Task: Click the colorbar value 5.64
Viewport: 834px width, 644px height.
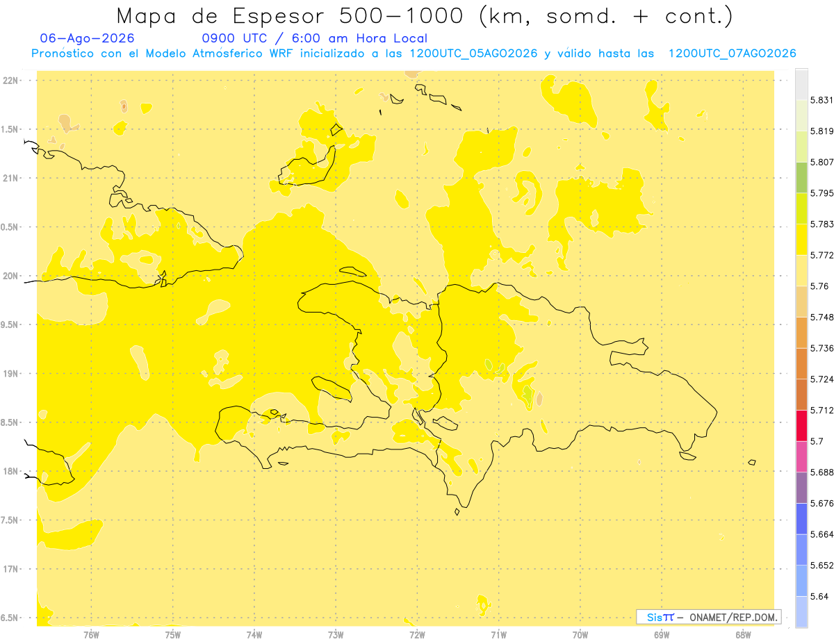Action: [819, 597]
